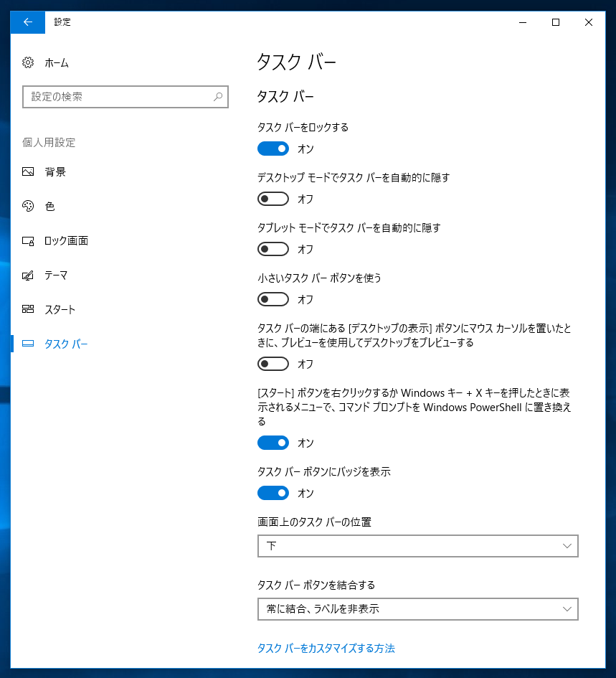Click chevron of 下 position combo box

point(567,546)
